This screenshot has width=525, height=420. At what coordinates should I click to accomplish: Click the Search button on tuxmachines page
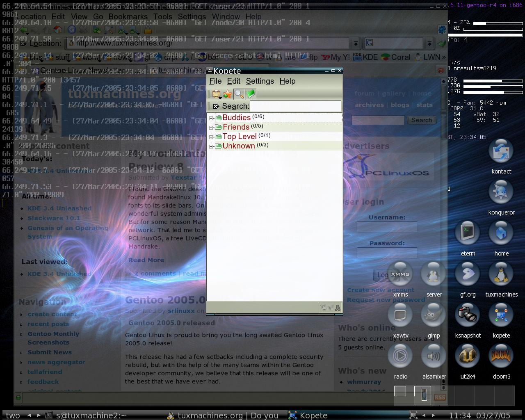422,120
